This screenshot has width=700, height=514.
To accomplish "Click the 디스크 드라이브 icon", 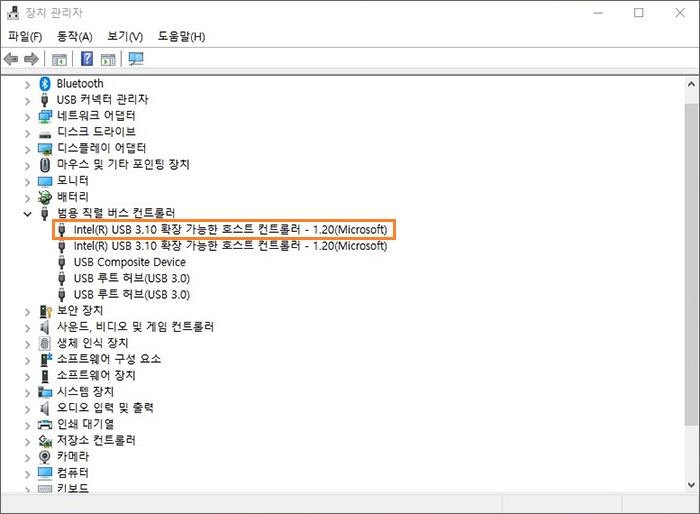I will pyautogui.click(x=45, y=134).
